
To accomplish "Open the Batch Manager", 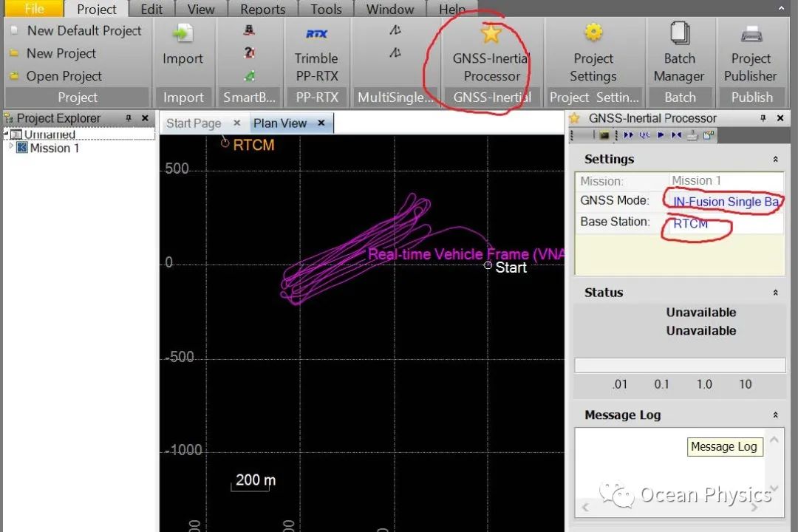I will [x=679, y=34].
